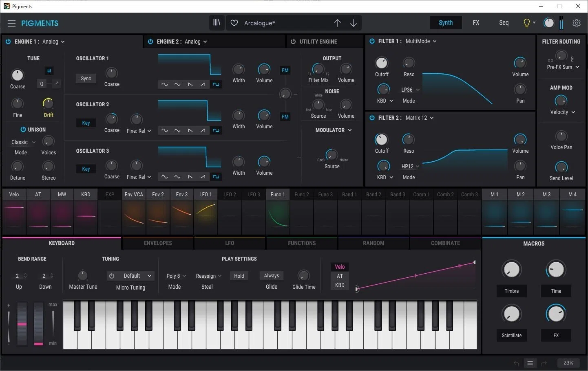Click undo arrow in bottom bar

[516, 363]
